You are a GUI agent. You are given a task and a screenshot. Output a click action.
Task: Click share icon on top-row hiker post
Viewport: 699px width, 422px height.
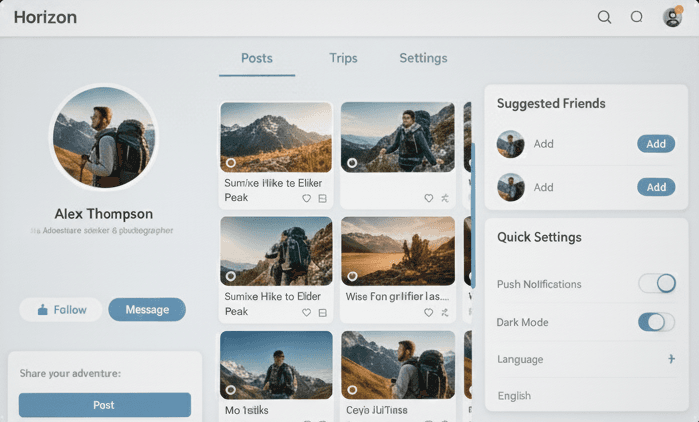point(444,198)
